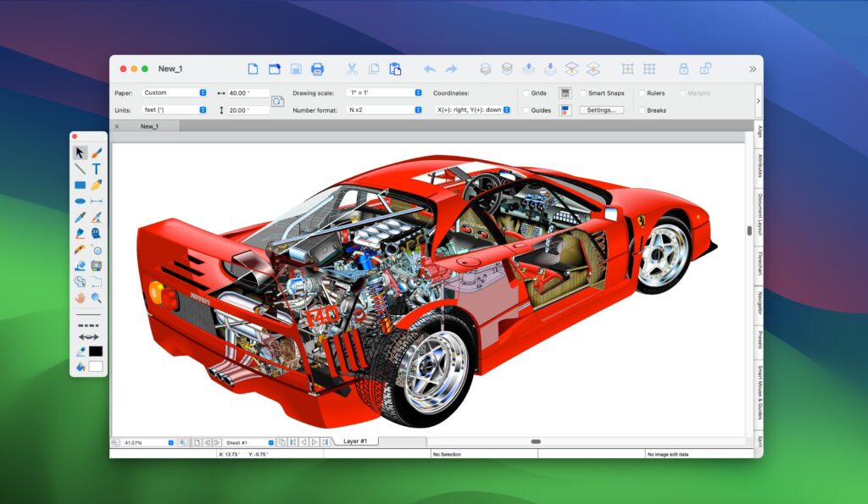Screen dimensions: 868x504
Task: Click the black fill color swatch
Action: [96, 350]
